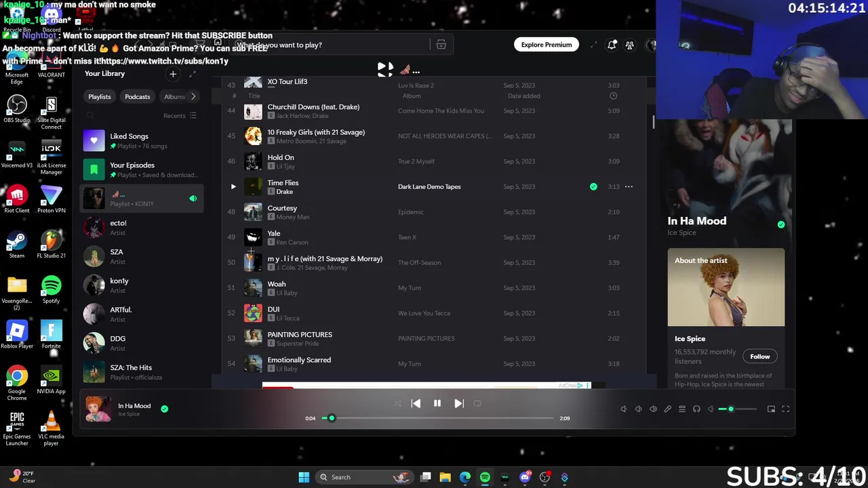
Task: Click the Explore Premium button
Action: 546,45
